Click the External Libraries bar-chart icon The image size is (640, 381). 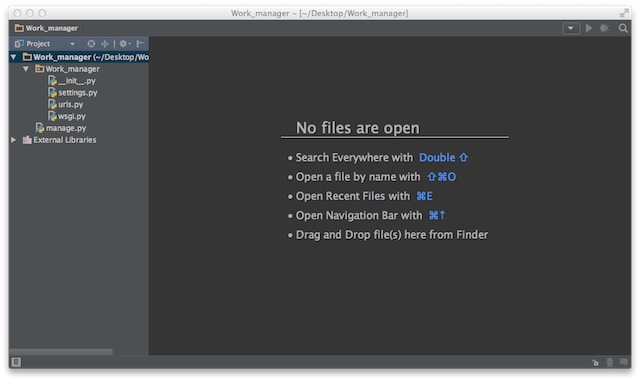click(27, 140)
